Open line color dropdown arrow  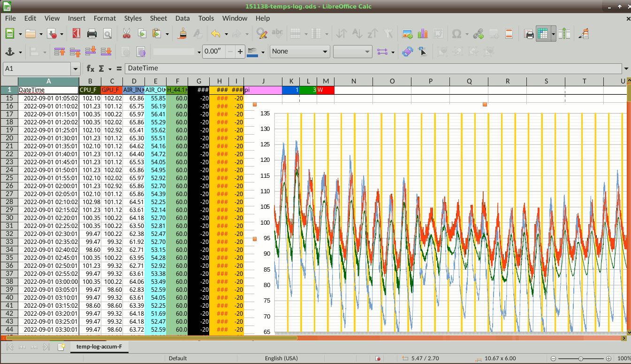pos(263,52)
